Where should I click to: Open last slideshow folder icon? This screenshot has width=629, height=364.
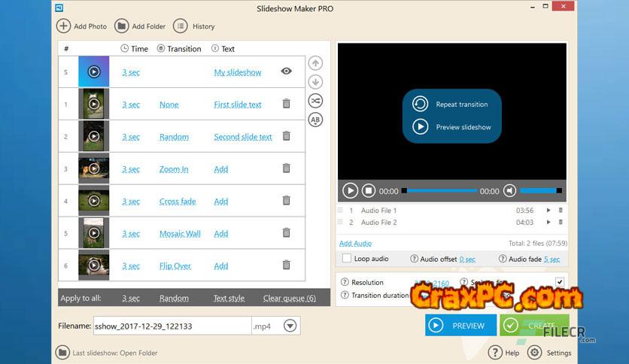pos(62,353)
